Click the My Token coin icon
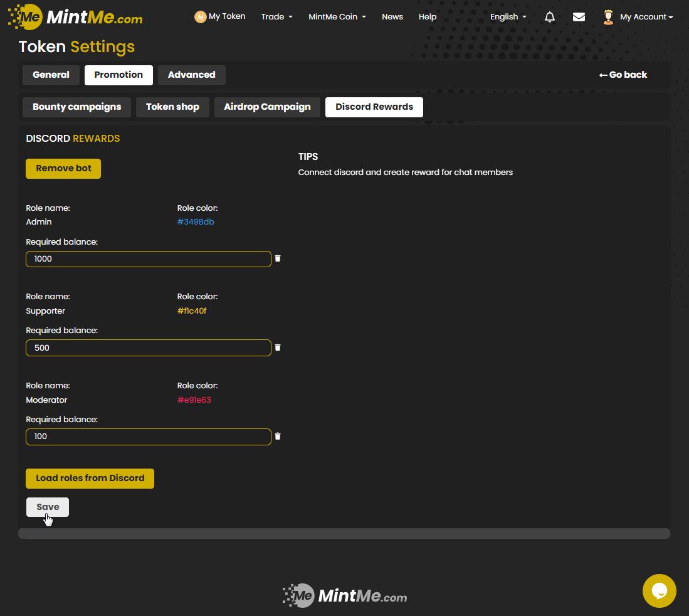 coord(200,17)
